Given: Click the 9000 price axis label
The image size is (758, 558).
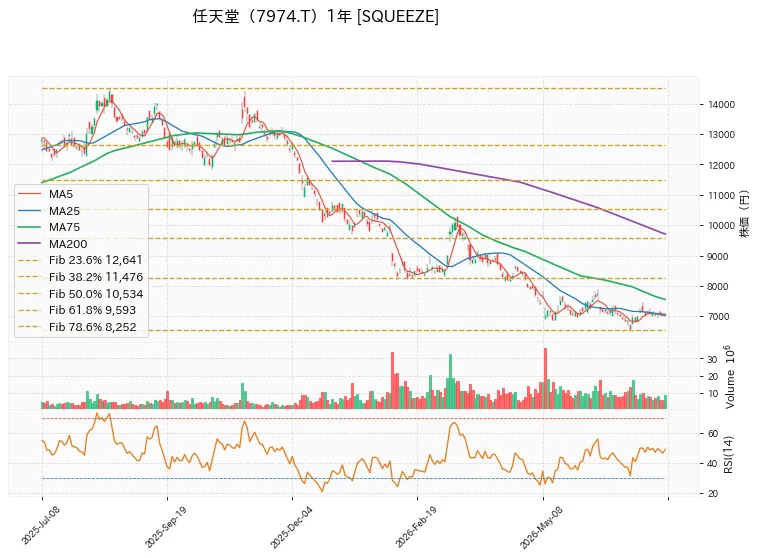Looking at the screenshot, I should (718, 256).
